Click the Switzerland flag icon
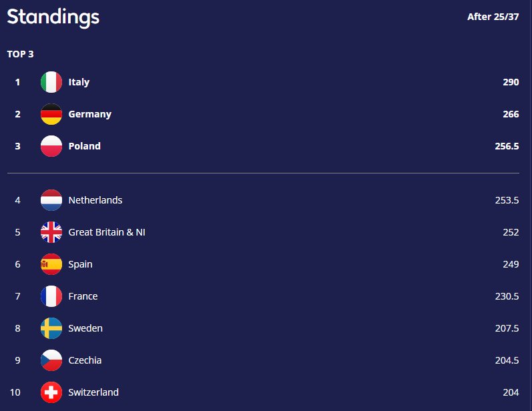The height and width of the screenshot is (411, 532). [x=51, y=392]
